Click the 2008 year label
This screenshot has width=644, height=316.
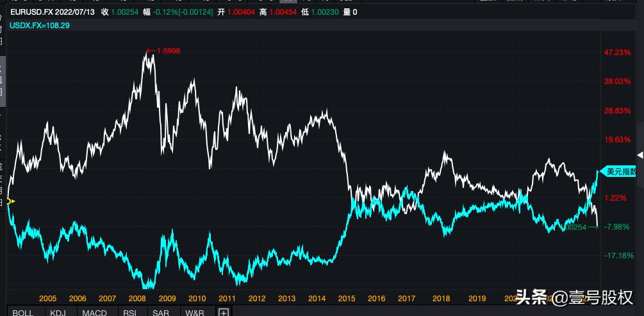137,298
